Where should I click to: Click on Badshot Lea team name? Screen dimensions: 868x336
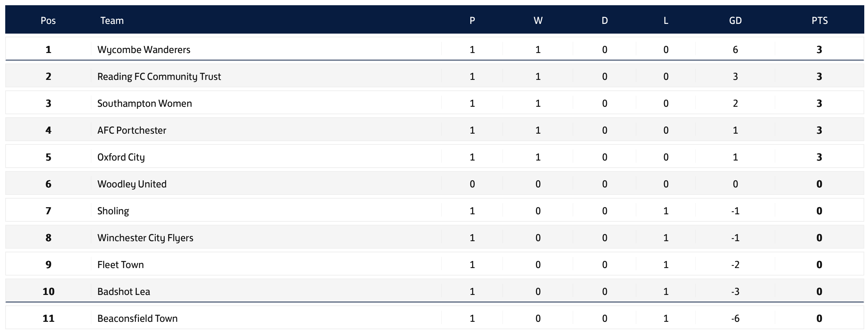click(124, 292)
